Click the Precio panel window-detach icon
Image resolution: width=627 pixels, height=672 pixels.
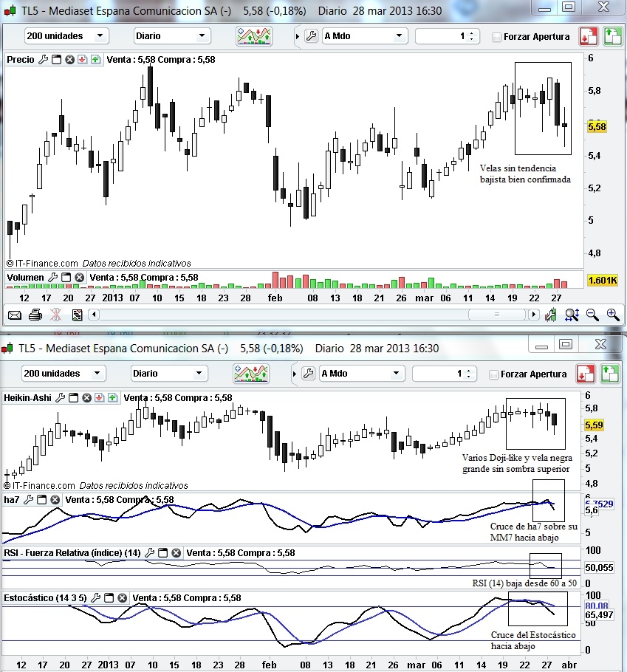point(57,60)
